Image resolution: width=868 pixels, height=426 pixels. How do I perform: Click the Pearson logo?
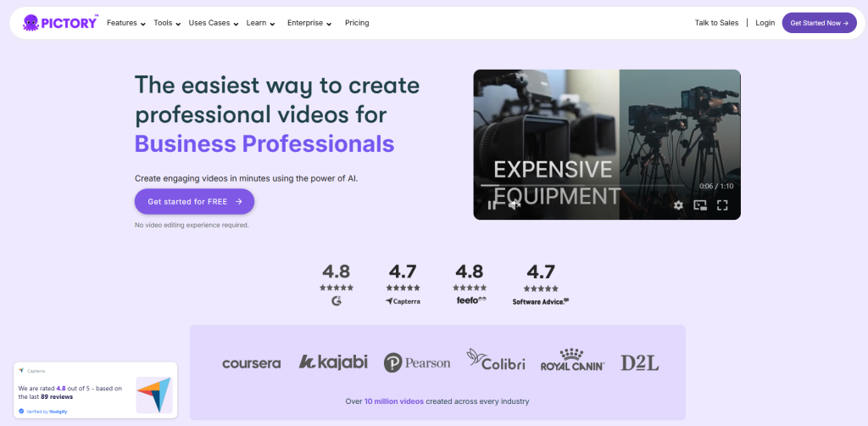417,363
